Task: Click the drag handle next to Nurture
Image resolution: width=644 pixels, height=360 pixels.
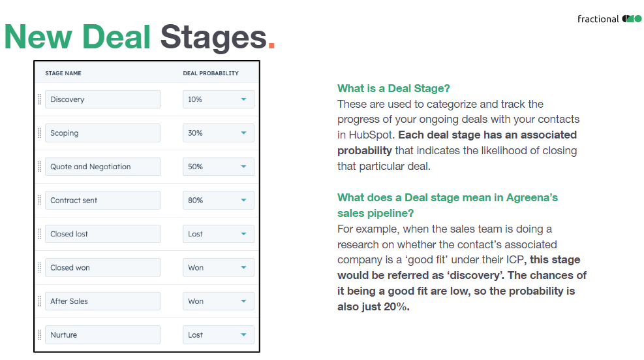Action: [x=39, y=335]
